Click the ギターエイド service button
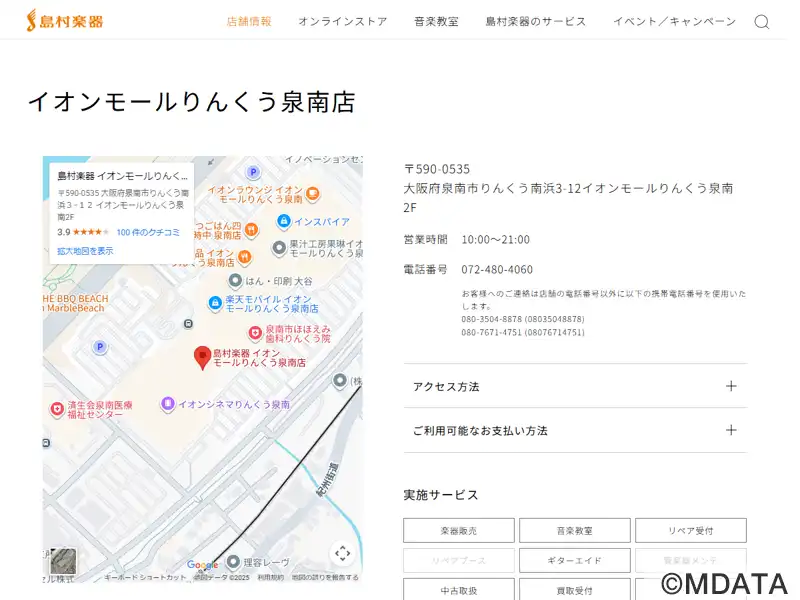Screen dimensions: 800x600 (574, 560)
